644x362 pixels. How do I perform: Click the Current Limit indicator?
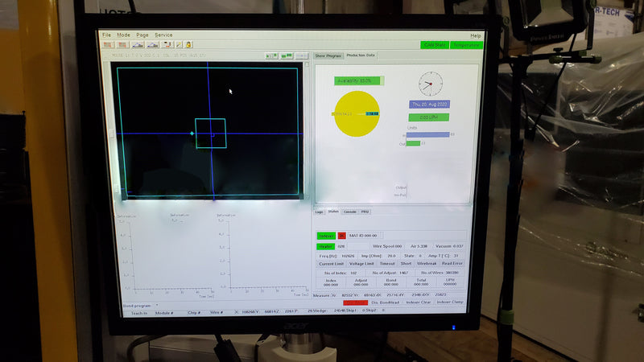point(331,264)
